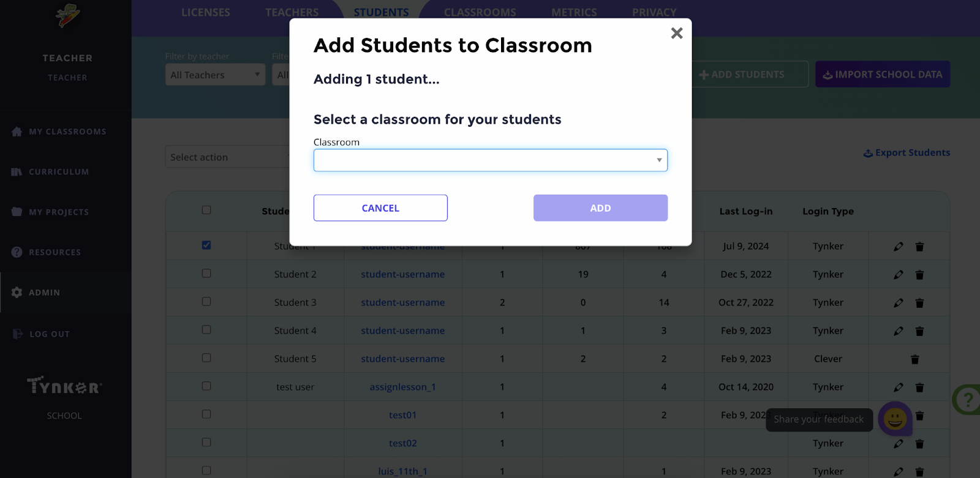Click the Export Students link
The height and width of the screenshot is (478, 980).
[x=907, y=153]
